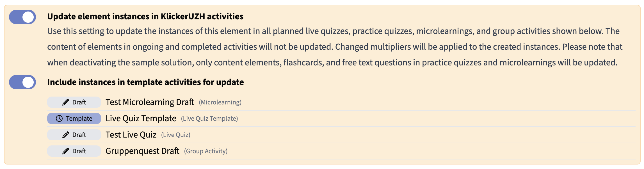Click the clock icon in Template badge
Viewport: 644px width, 169px height.
point(59,119)
